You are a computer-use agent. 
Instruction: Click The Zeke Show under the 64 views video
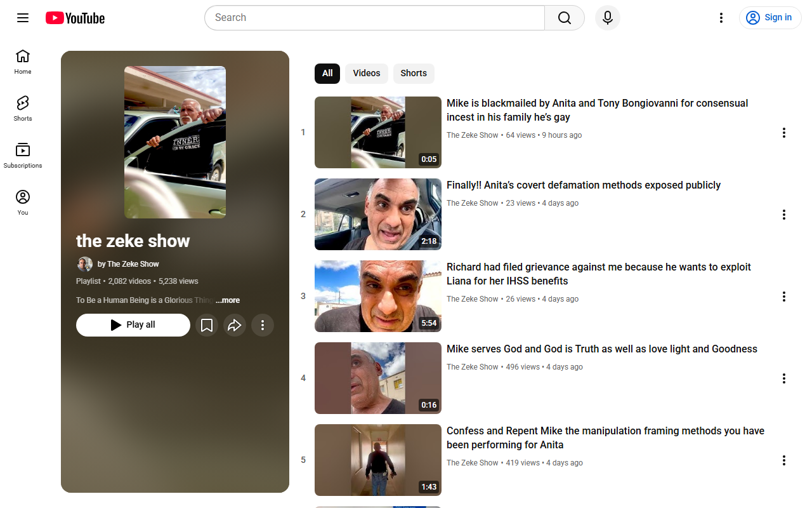pyautogui.click(x=473, y=135)
